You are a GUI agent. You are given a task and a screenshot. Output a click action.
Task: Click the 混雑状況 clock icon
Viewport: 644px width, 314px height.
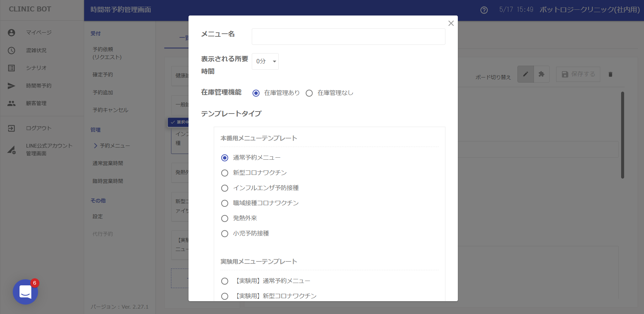pyautogui.click(x=11, y=51)
